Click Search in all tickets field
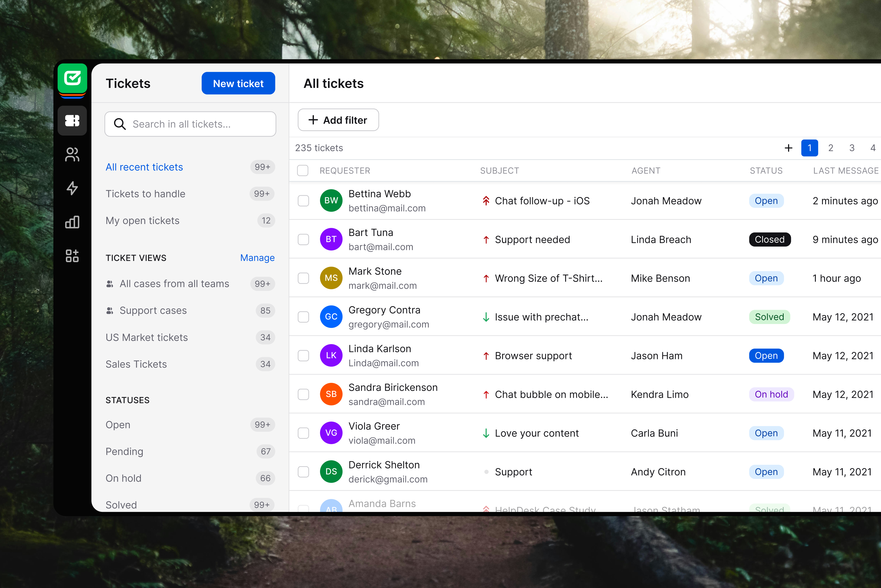Viewport: 881px width, 588px height. pos(191,124)
